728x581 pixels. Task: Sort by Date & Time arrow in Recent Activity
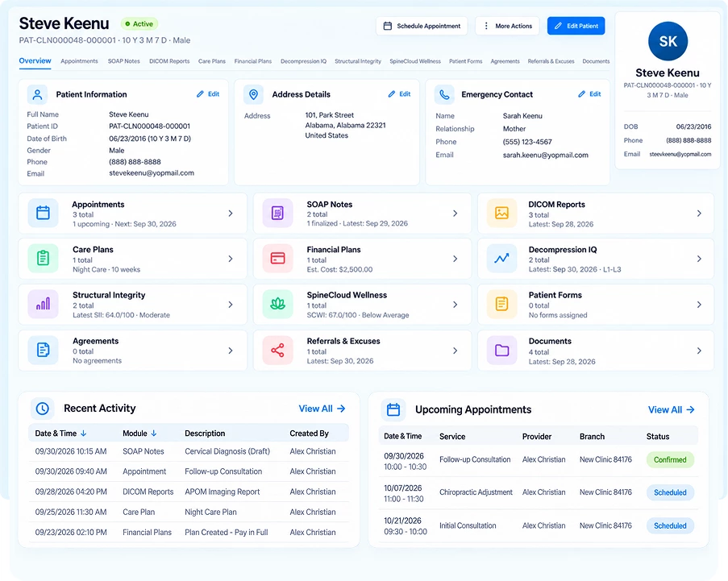84,433
